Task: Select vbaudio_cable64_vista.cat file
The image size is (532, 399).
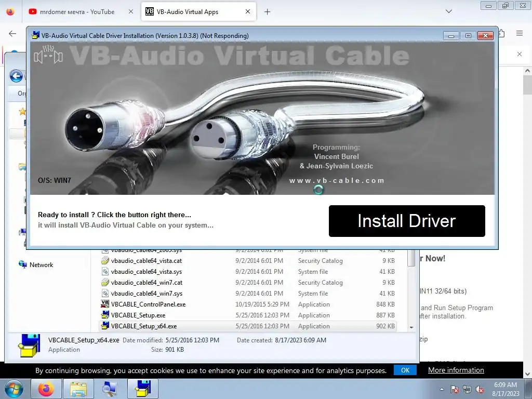Action: coord(248,261)
